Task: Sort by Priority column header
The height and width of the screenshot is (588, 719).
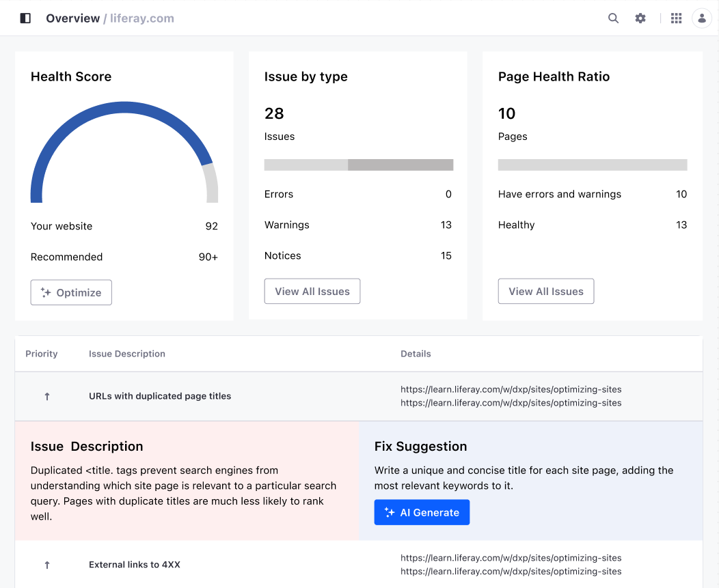Action: (x=42, y=354)
